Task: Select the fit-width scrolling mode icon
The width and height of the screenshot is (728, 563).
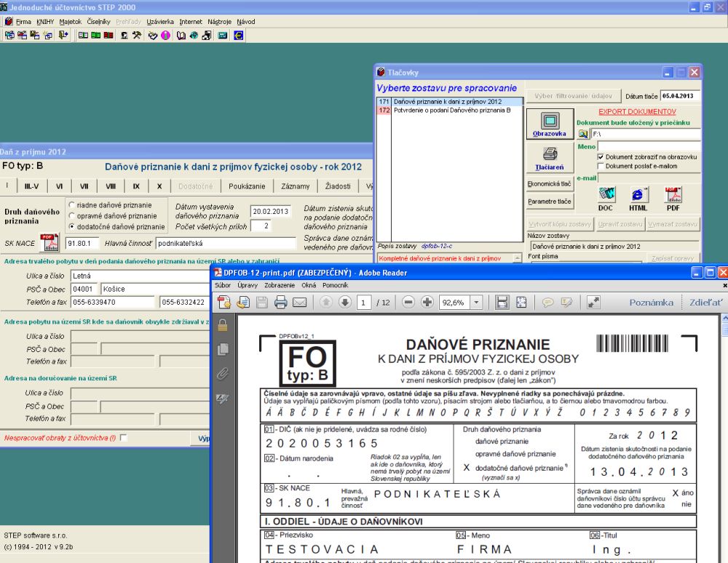Action: point(502,303)
